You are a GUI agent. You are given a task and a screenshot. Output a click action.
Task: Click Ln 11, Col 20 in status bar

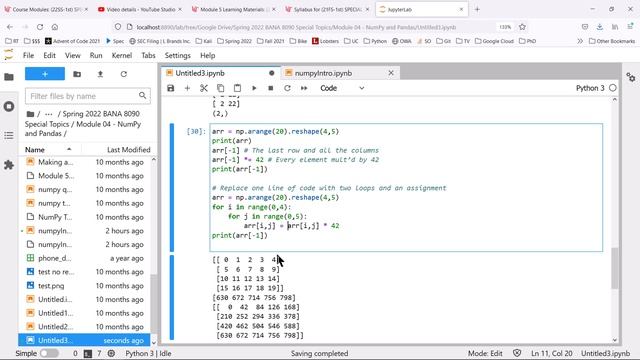click(551, 353)
